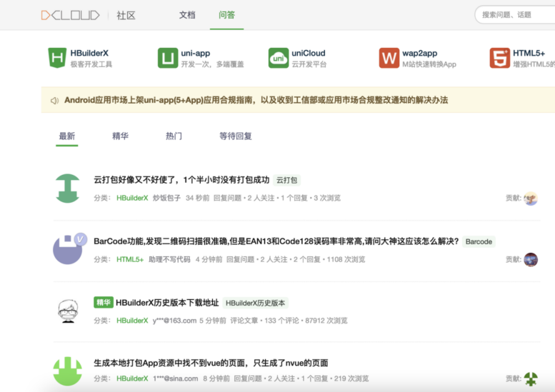Viewport: 555px width, 392px height.
Task: Click the Barcode topic tag
Action: [479, 241]
